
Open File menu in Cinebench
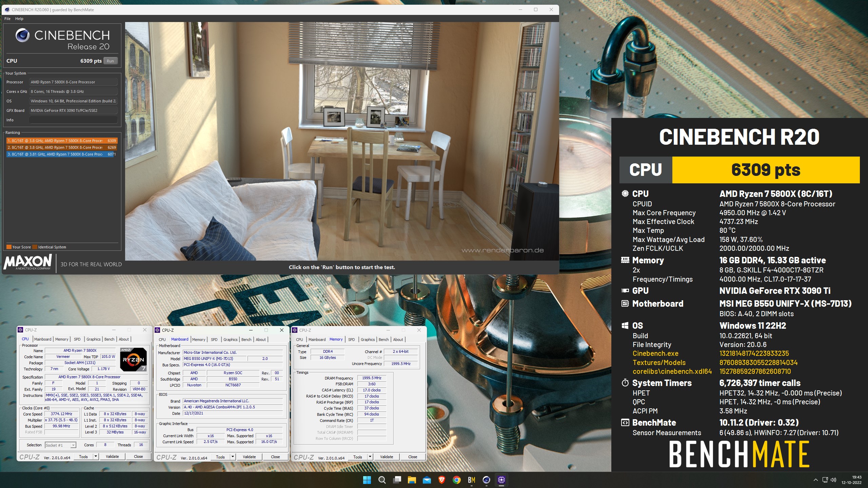(7, 19)
